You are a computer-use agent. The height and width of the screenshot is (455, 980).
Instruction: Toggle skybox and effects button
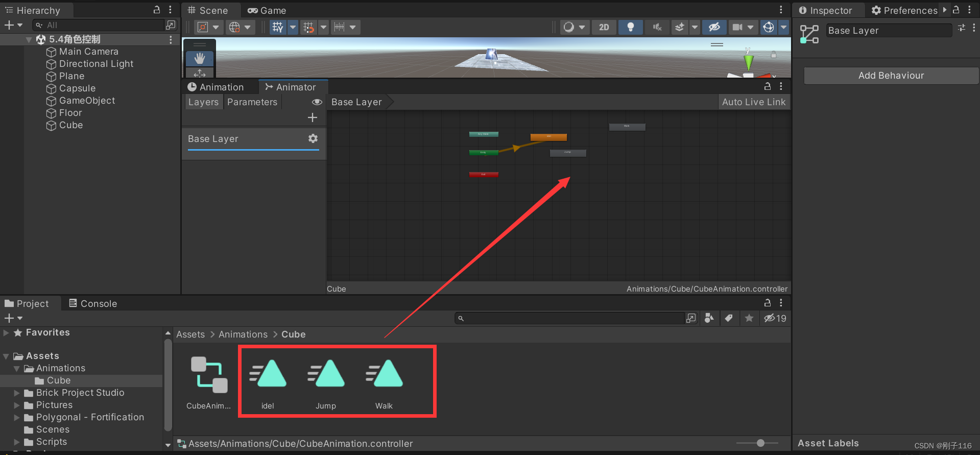679,27
